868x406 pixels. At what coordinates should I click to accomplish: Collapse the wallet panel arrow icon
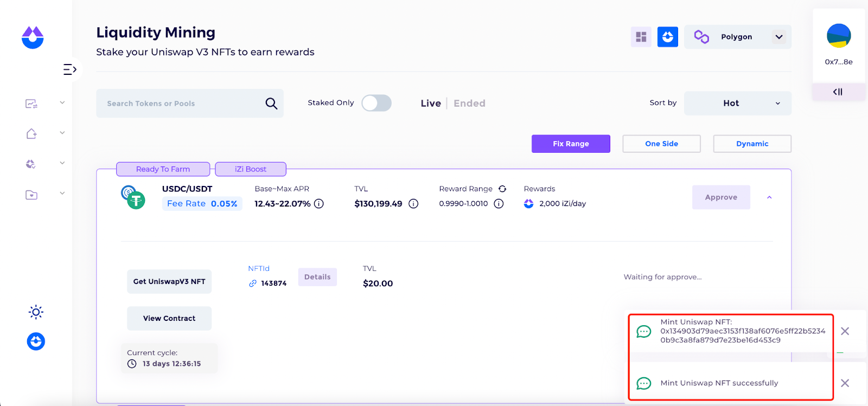click(838, 92)
